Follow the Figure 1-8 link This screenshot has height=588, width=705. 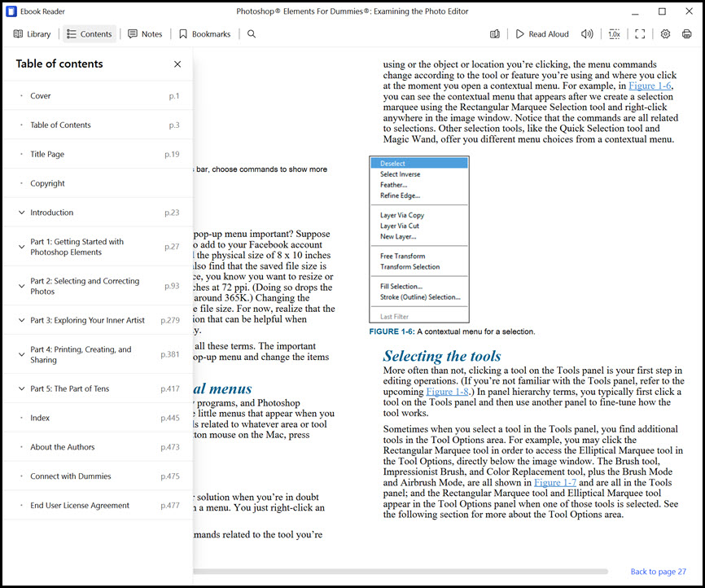point(447,392)
